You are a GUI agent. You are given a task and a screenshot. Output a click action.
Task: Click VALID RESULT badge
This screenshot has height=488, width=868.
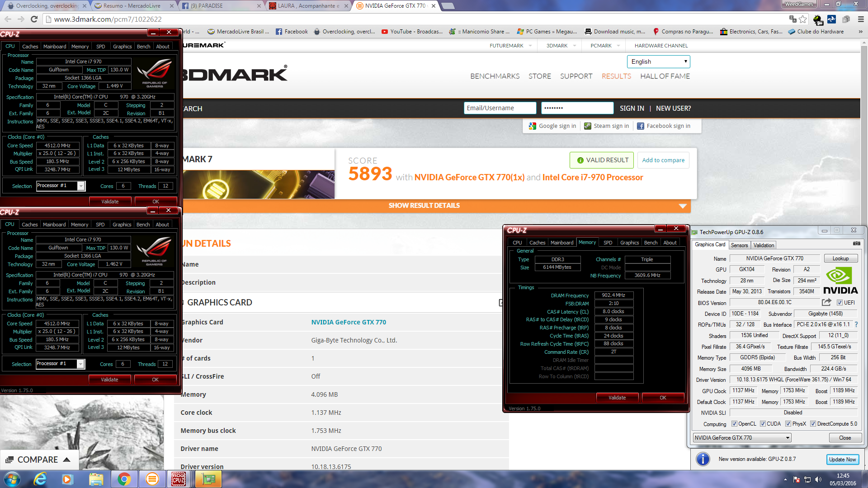[602, 160]
